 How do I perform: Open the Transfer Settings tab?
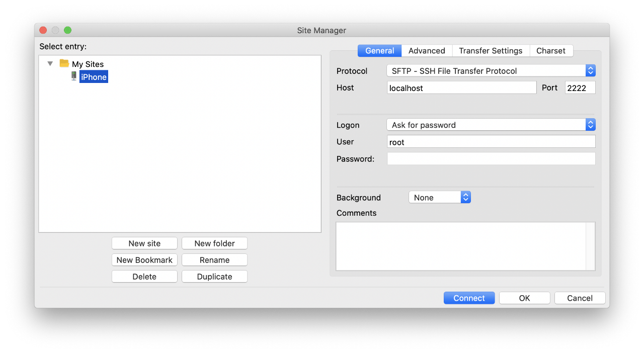click(491, 50)
